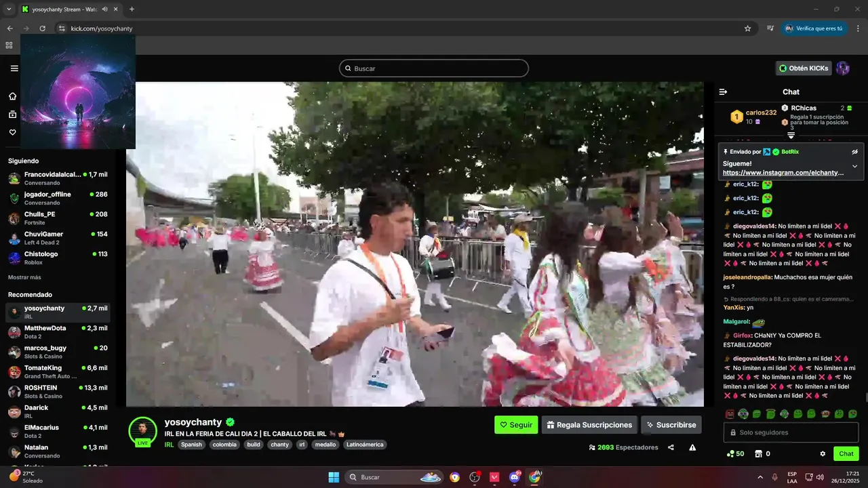
Task: Open marcos_bugy recommended channel
Action: (58, 352)
